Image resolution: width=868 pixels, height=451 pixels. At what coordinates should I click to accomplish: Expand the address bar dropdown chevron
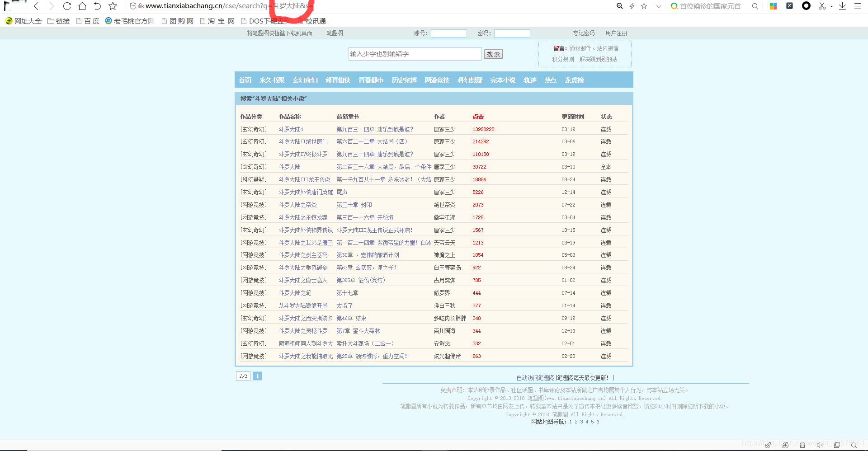point(659,6)
